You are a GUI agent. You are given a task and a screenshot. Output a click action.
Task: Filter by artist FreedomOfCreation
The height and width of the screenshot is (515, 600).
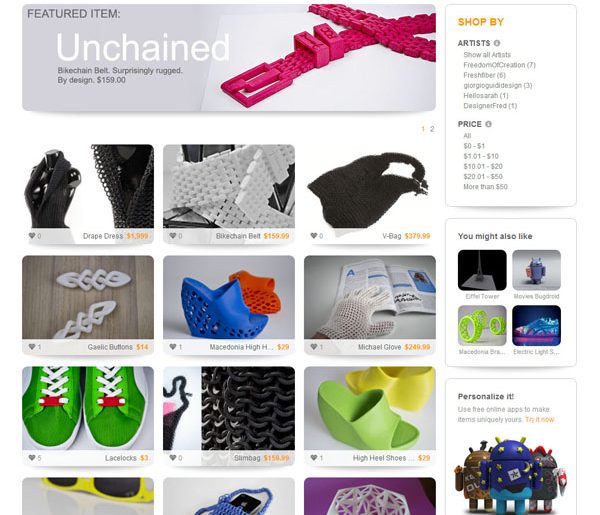tap(499, 65)
